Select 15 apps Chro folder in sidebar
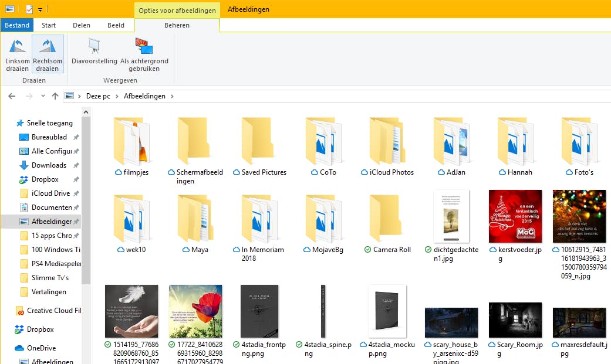Image resolution: width=611 pixels, height=364 pixels. (x=52, y=236)
